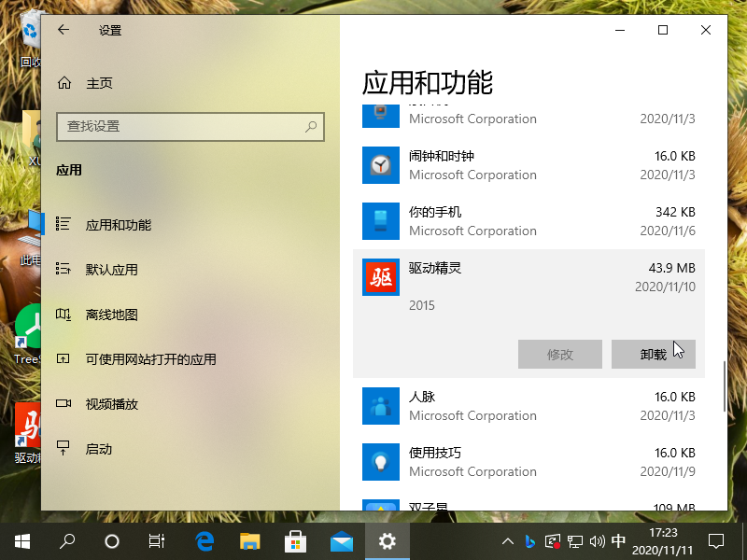Image resolution: width=747 pixels, height=560 pixels.
Task: Open Task View from the taskbar
Action: pyautogui.click(x=158, y=541)
